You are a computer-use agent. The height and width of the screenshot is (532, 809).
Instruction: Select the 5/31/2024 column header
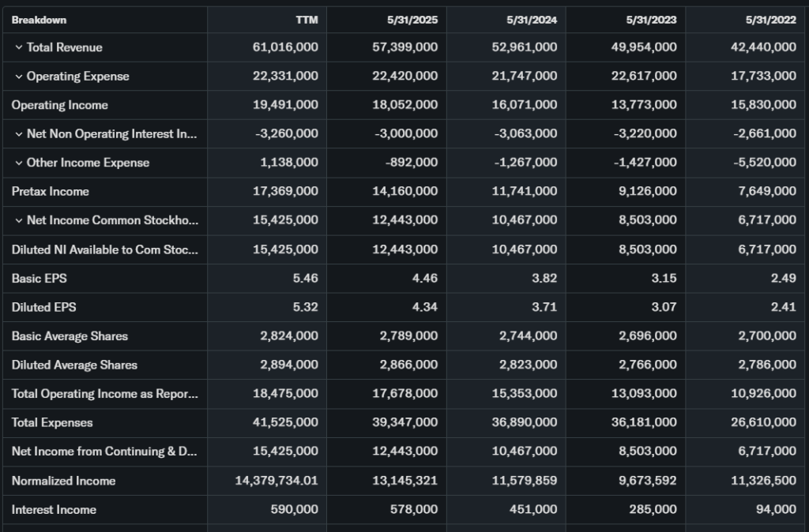tap(534, 20)
